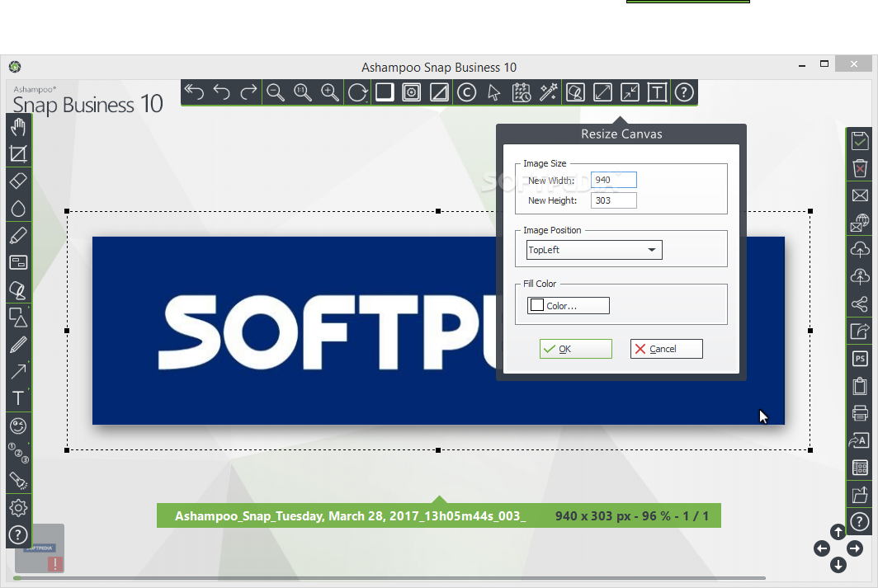The height and width of the screenshot is (588, 878).
Task: Select the spotlight flashlight tool
Action: [18, 480]
